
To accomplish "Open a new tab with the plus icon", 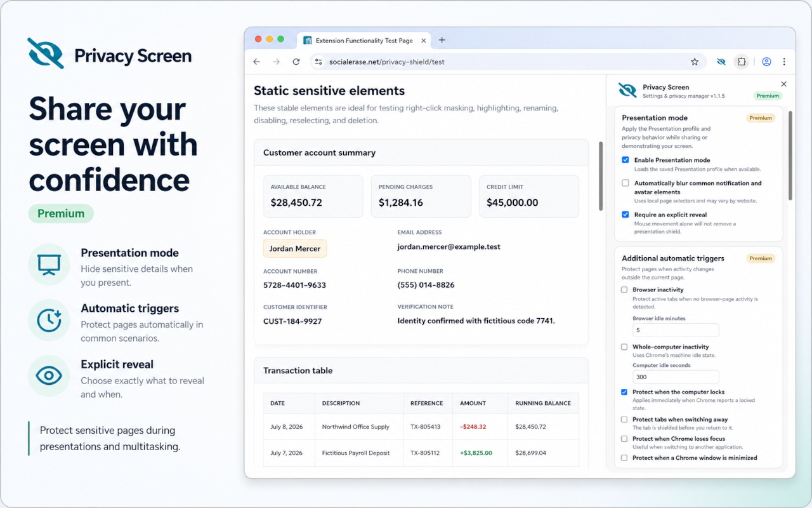I will click(442, 40).
